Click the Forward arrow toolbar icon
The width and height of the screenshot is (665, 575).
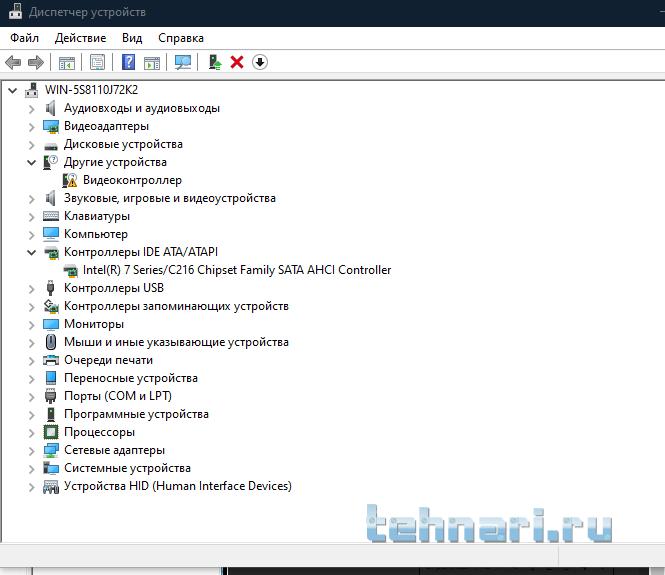pyautogui.click(x=36, y=63)
